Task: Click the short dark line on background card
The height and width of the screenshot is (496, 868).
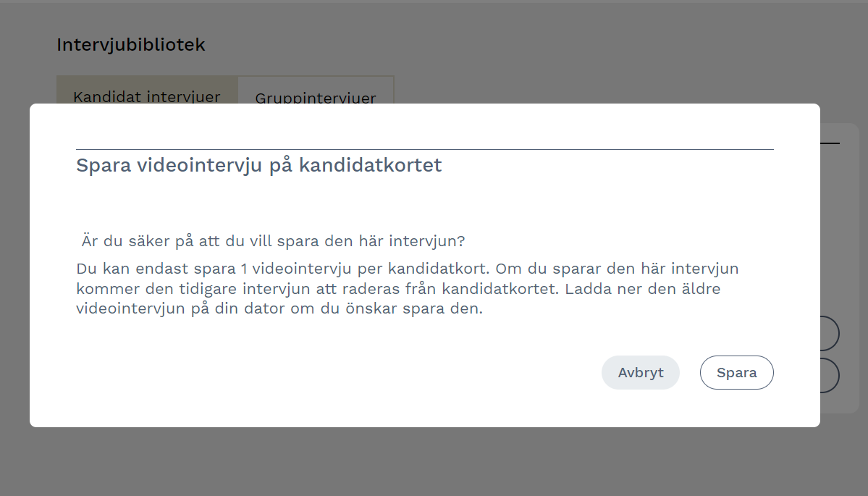Action: click(x=830, y=143)
